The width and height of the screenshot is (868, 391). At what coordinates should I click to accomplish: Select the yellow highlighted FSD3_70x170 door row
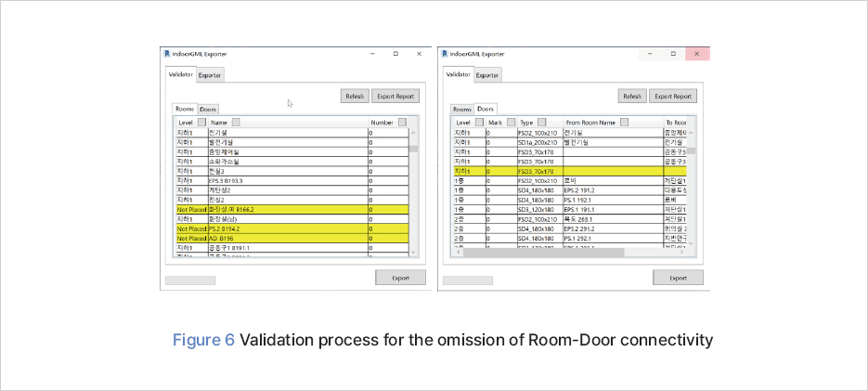click(x=570, y=171)
